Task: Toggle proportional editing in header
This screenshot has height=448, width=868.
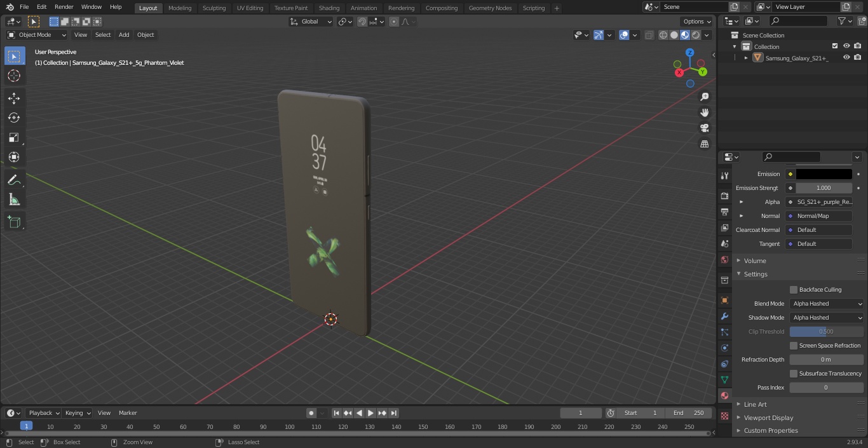Action: click(x=394, y=22)
